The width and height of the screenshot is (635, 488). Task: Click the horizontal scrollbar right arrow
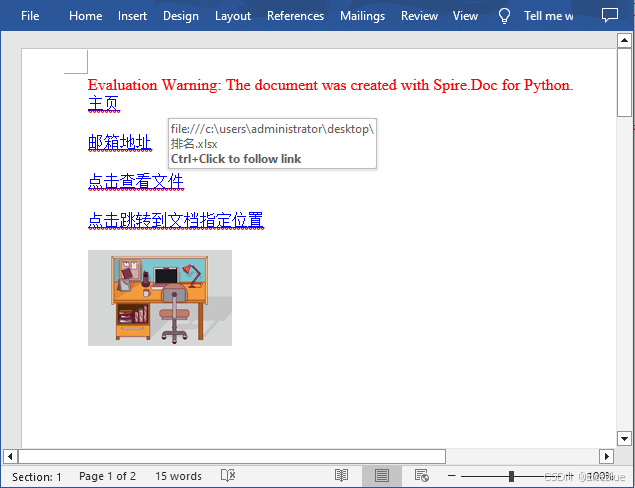click(x=606, y=456)
